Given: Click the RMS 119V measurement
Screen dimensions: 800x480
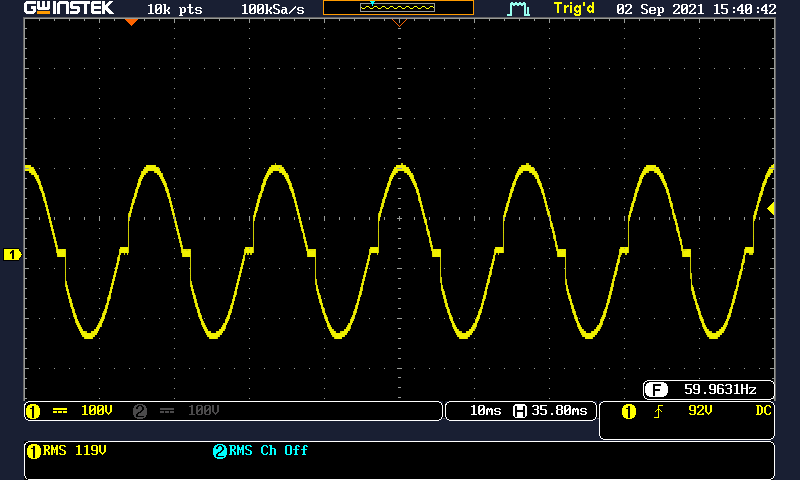Looking at the screenshot, I should pos(74,450).
